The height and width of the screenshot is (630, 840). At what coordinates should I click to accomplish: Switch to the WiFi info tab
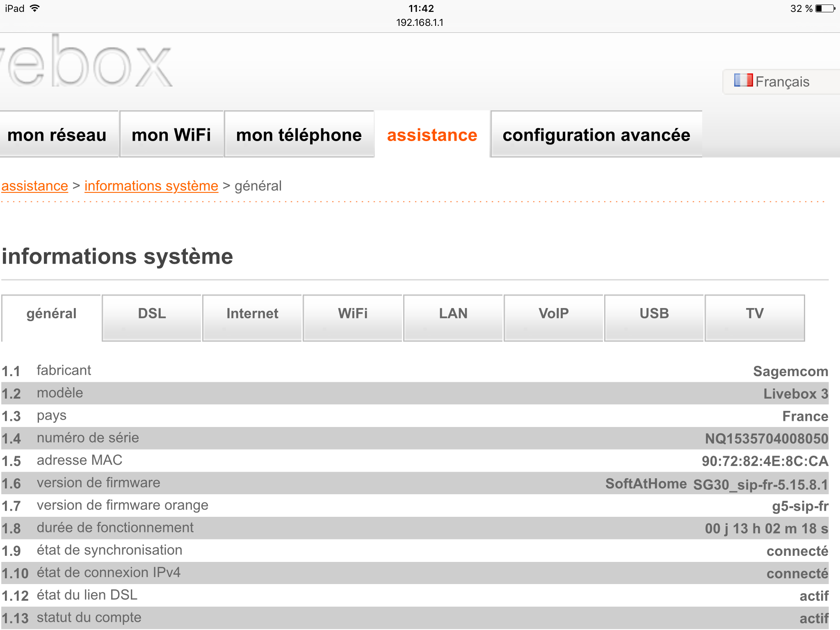[353, 314]
